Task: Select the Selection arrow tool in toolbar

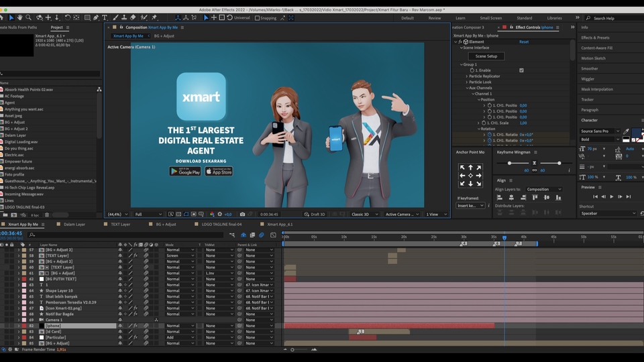Action: click(11, 17)
